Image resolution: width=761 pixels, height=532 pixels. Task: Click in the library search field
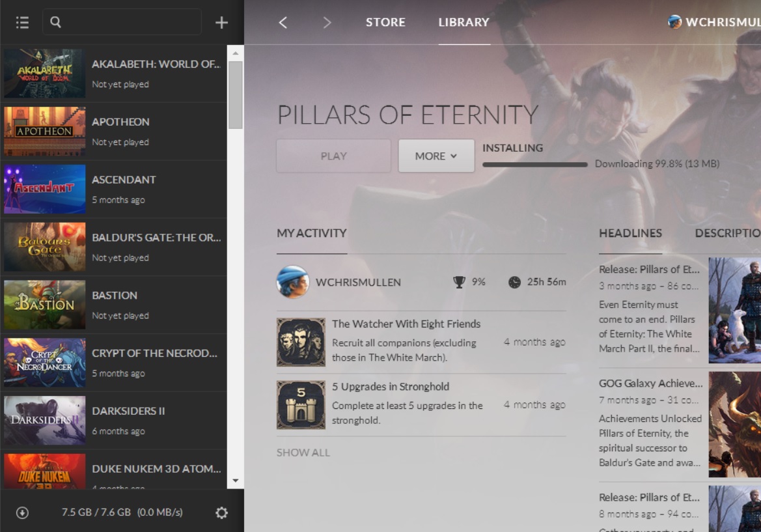[122, 22]
